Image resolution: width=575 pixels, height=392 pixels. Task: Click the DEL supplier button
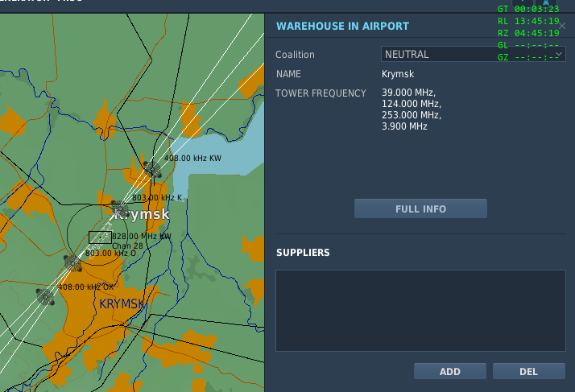click(x=529, y=371)
